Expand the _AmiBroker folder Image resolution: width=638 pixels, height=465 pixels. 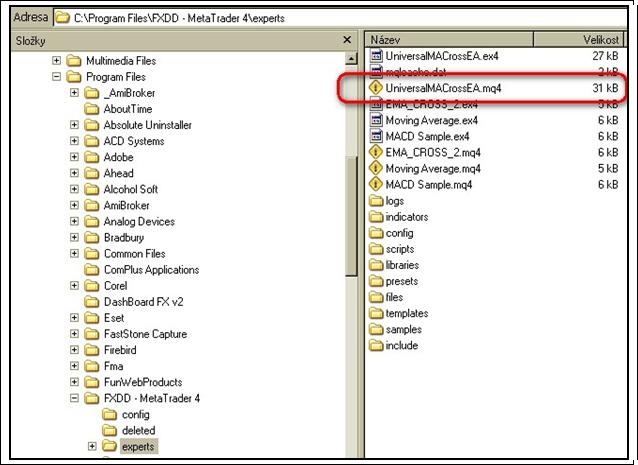(74, 93)
